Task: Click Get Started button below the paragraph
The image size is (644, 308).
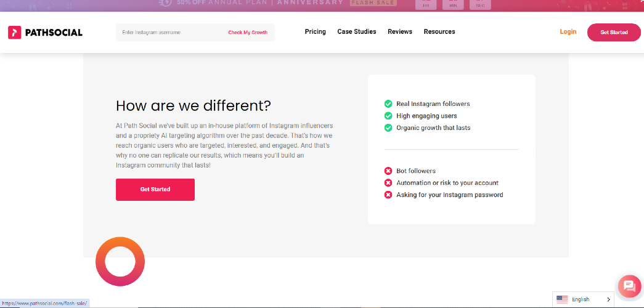Action: (x=155, y=189)
